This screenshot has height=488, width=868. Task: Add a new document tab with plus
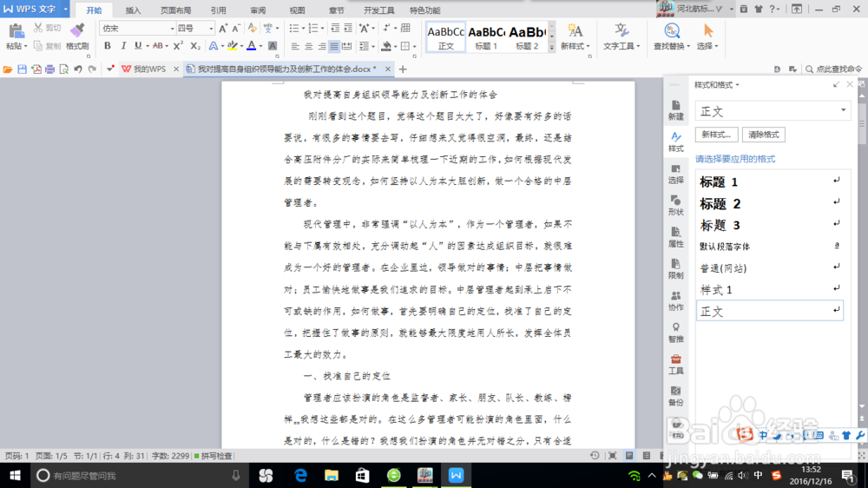(403, 69)
